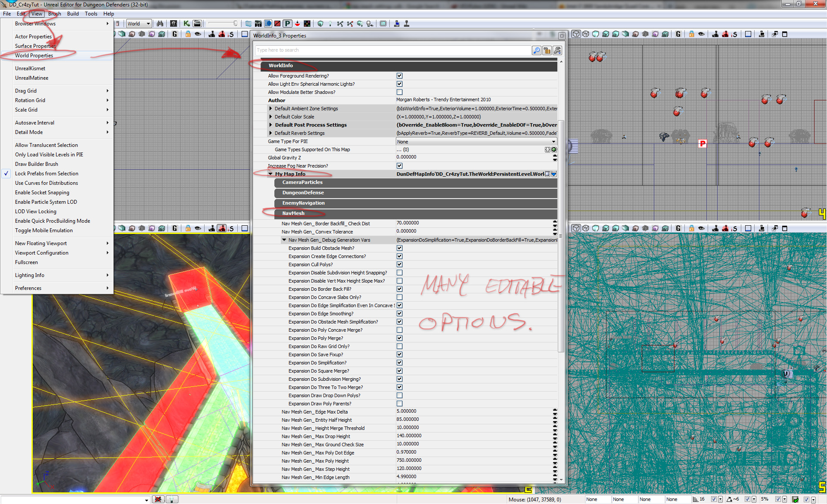The height and width of the screenshot is (504, 827).
Task: Uncheck Expansion Do Edge Smoothing
Action: tap(399, 314)
